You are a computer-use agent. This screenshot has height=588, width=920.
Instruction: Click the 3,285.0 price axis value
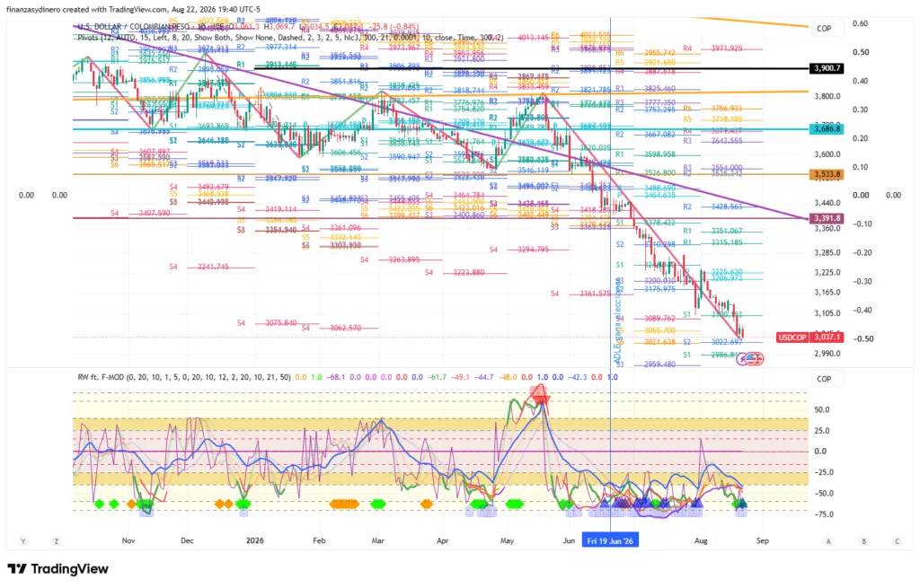(827, 252)
